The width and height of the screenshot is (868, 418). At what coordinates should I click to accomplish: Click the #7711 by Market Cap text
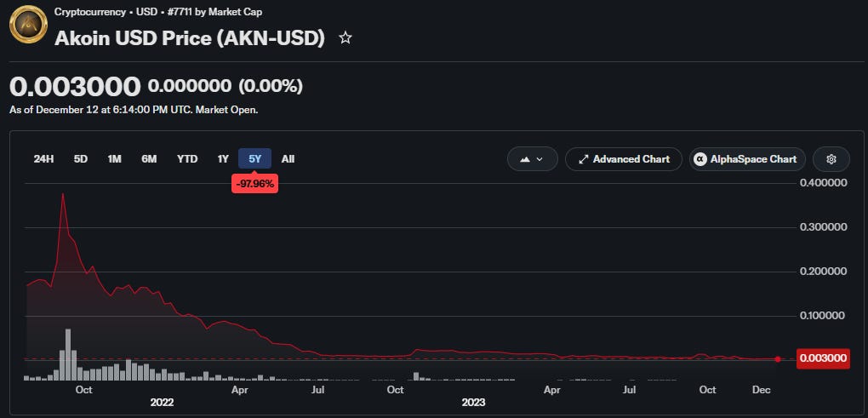tap(214, 12)
